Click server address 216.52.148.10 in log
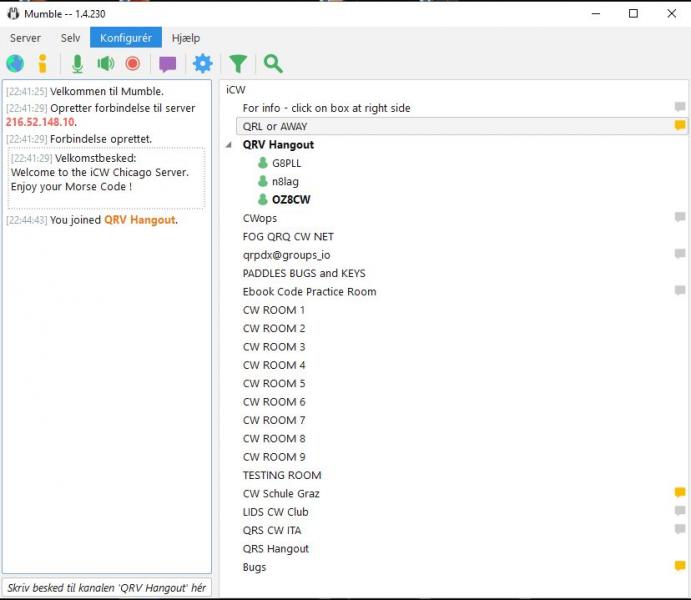Screen dimensions: 691x600 [40, 122]
